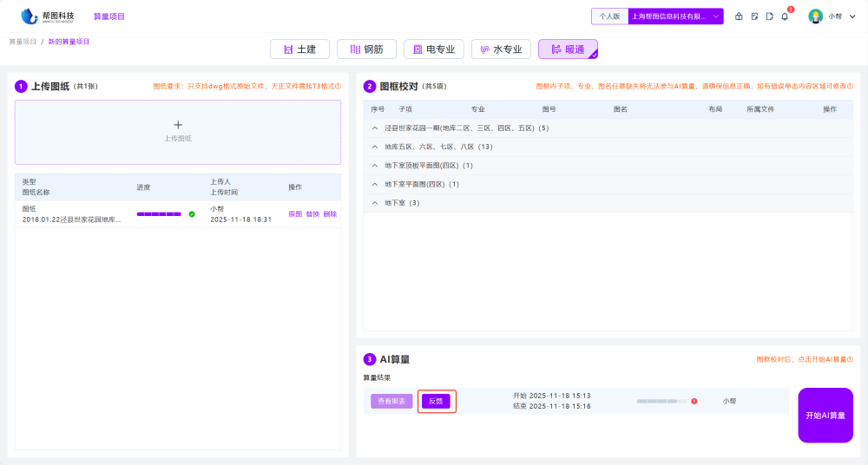This screenshot has width=868, height=465.
Task: Switch to the 电专业 tab
Action: tap(433, 49)
